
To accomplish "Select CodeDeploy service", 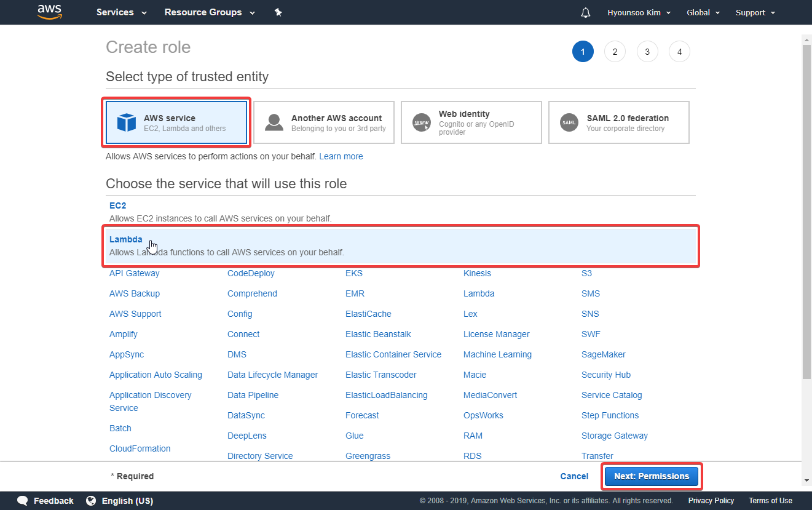I will 251,273.
